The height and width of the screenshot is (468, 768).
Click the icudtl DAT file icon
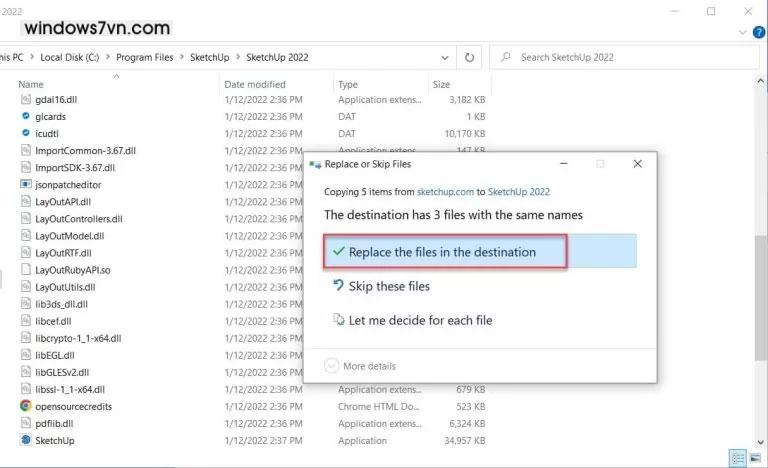tap(26, 133)
